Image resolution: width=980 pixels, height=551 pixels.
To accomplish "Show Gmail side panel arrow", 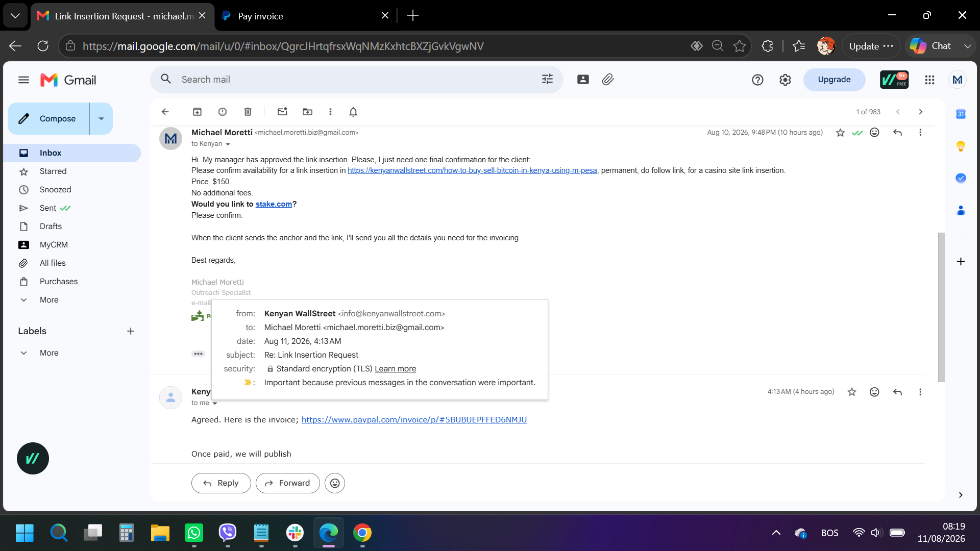I will (961, 495).
